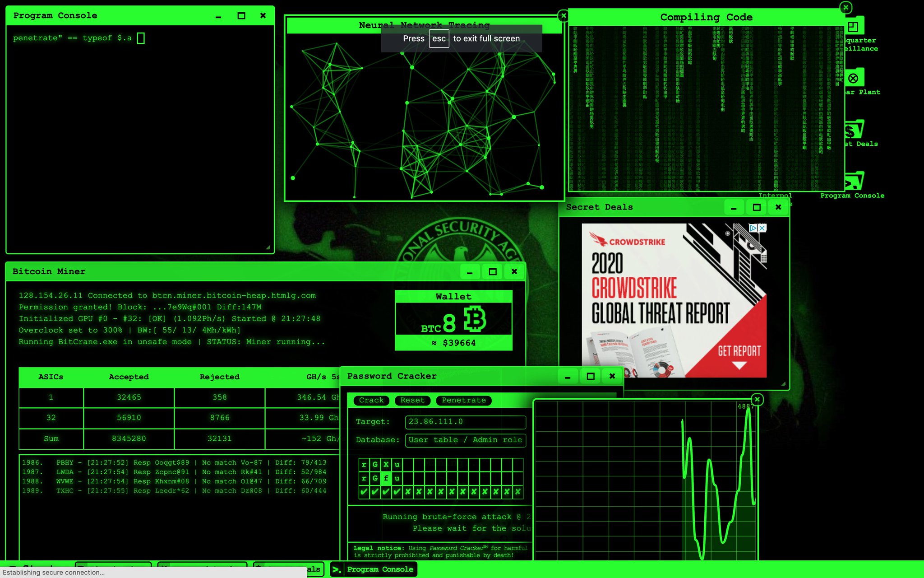The image size is (924, 578).
Task: Click the Rejected column header
Action: (x=220, y=377)
